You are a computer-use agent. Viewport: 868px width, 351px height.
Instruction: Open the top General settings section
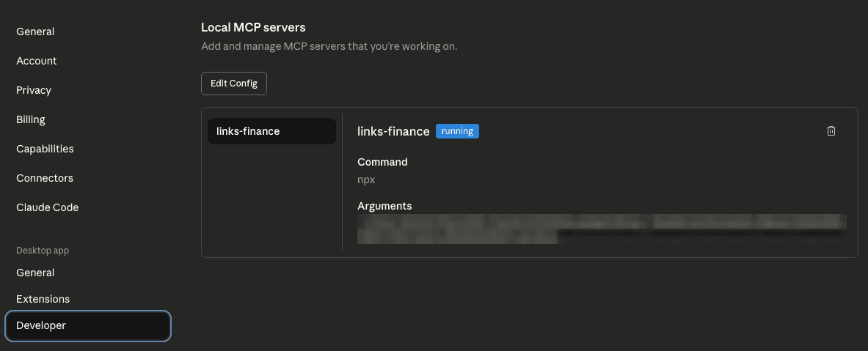[35, 32]
